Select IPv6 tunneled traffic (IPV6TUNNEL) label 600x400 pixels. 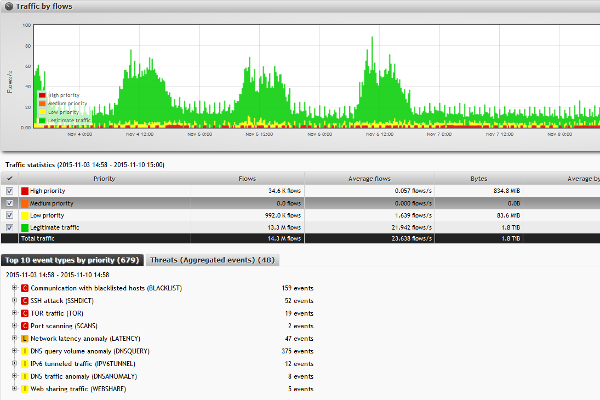click(83, 364)
